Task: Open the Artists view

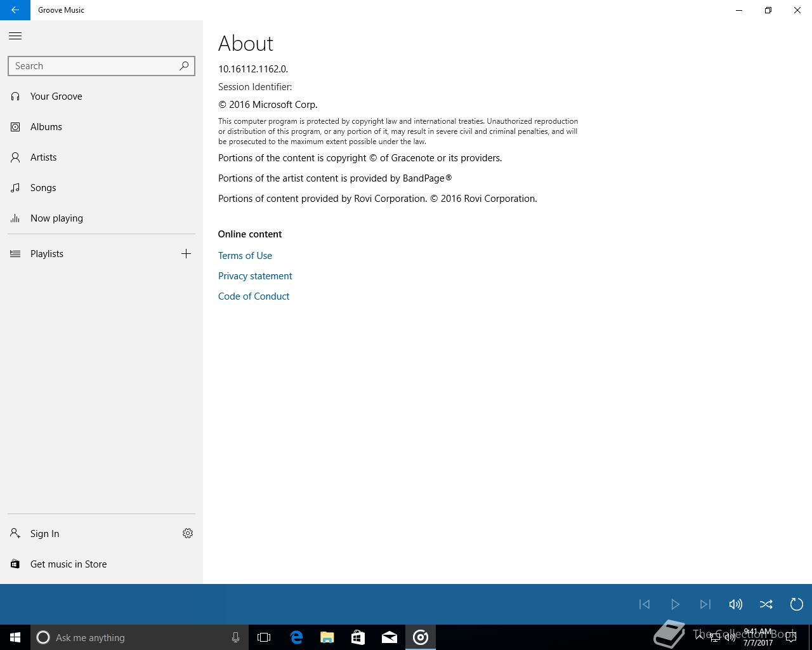Action: (101, 157)
